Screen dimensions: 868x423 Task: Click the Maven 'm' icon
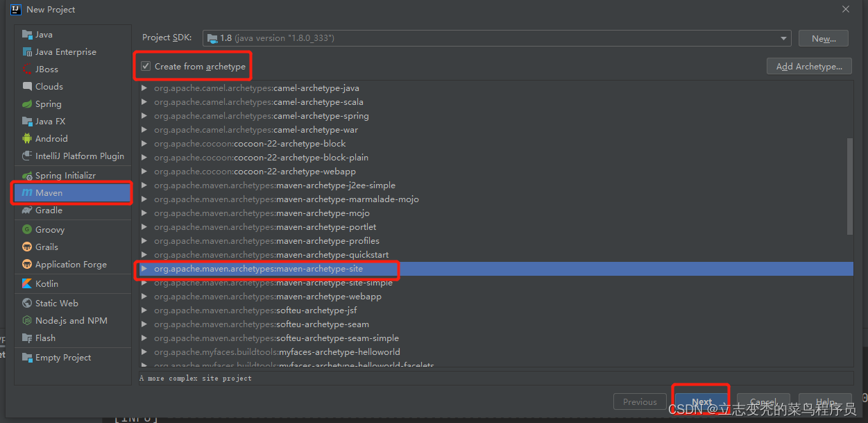[x=27, y=193]
